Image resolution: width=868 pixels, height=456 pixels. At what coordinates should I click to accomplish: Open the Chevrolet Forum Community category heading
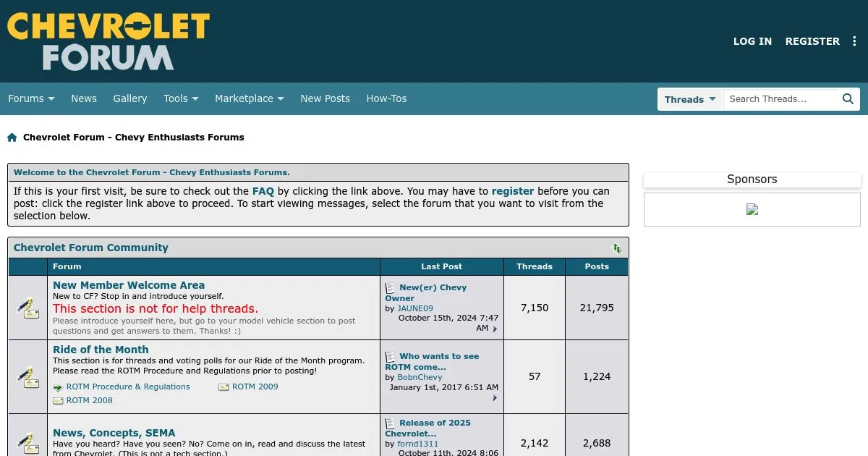(91, 248)
